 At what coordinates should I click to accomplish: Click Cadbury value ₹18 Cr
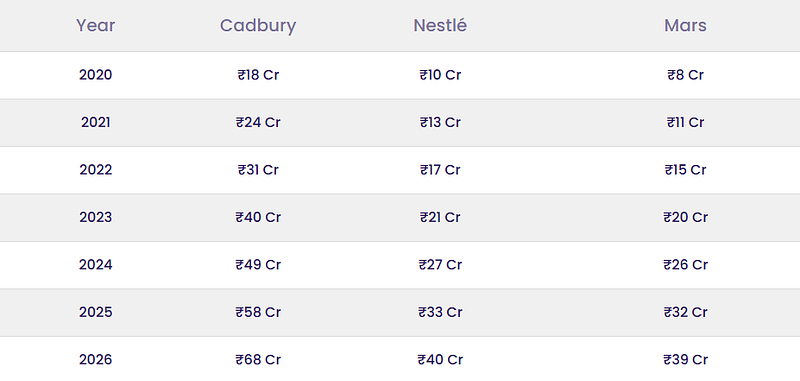point(258,75)
